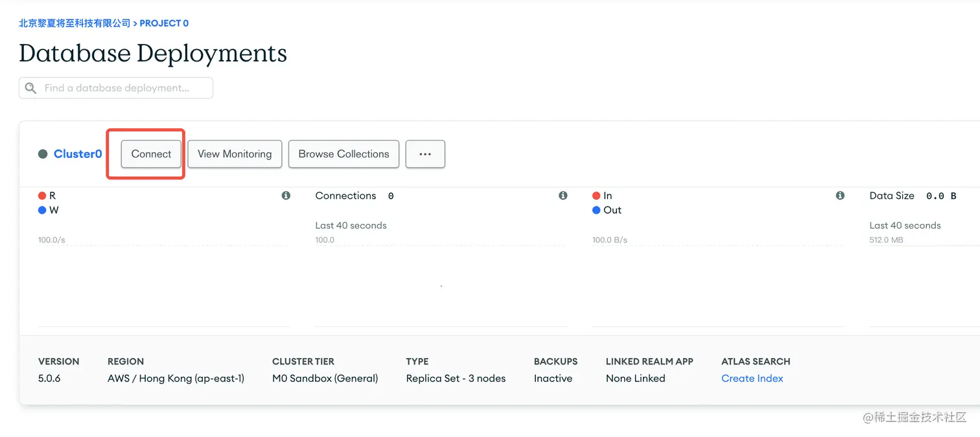Click the ATLAS SEARCH column header
Image resolution: width=980 pixels, height=437 pixels.
756,361
